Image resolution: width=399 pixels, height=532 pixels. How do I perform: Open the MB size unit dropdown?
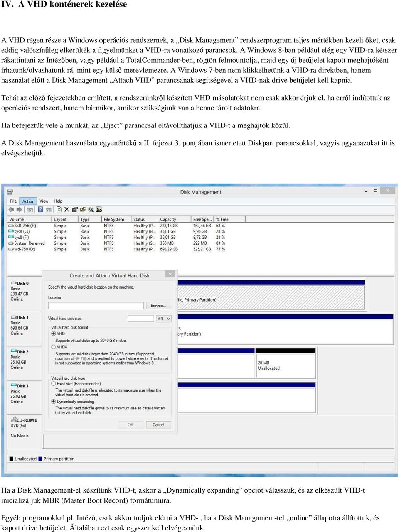[x=163, y=319]
